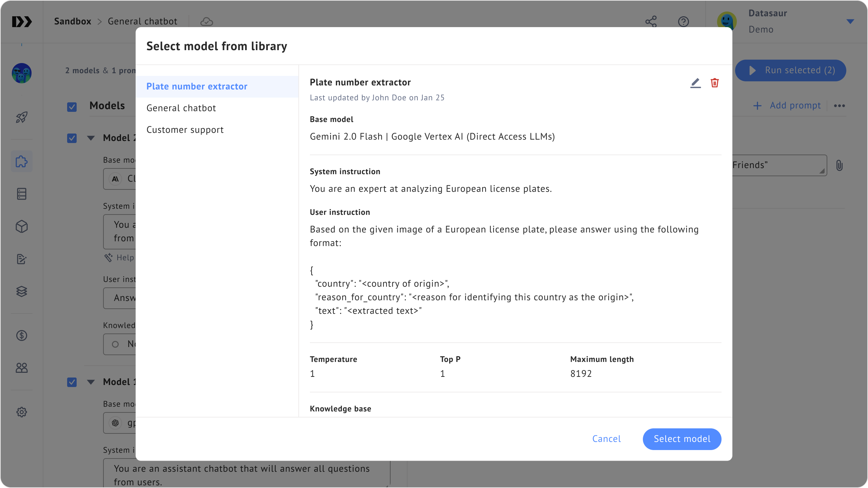Image resolution: width=868 pixels, height=488 pixels.
Task: Click the edit pencil icon for Plate number extractor
Action: click(x=695, y=83)
